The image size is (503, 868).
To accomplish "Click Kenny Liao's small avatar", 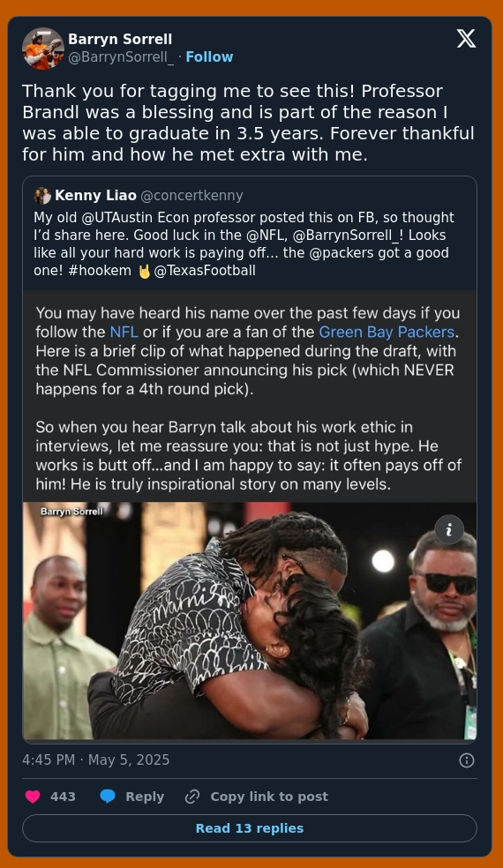I will click(x=42, y=196).
